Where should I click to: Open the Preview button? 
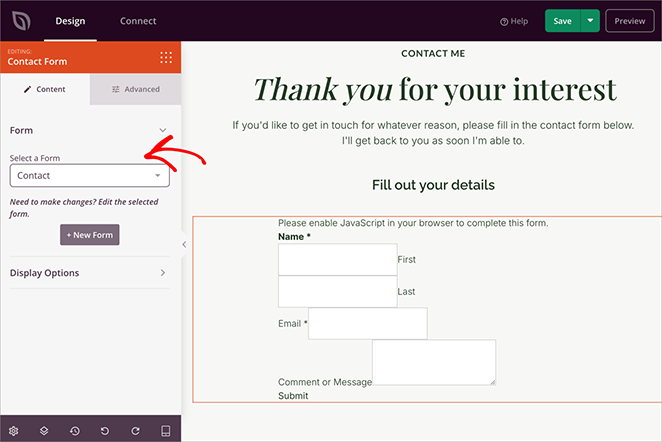629,21
